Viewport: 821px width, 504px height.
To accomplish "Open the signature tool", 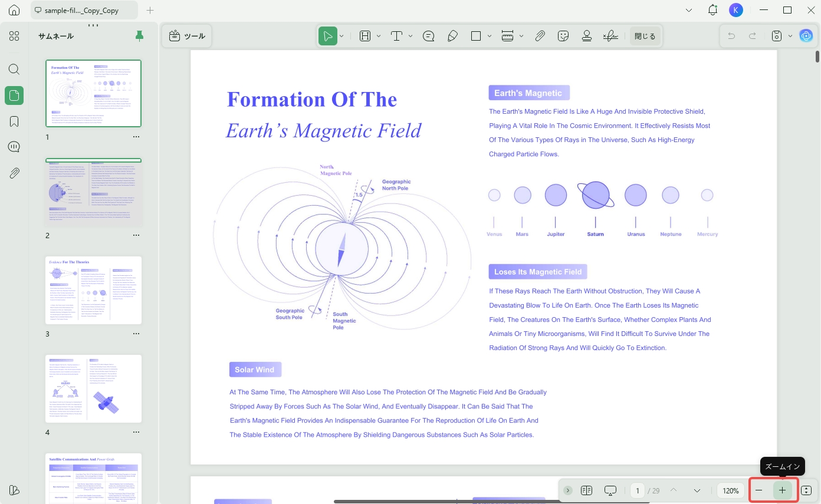I will point(610,36).
